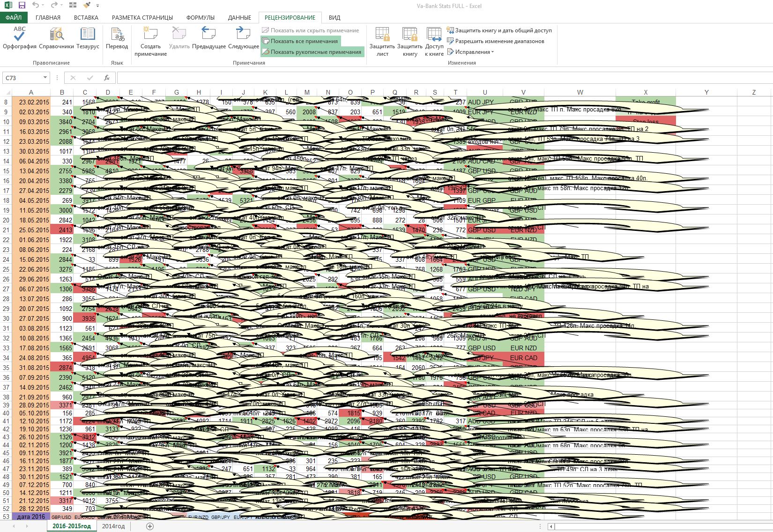The image size is (773, 532).
Task: Switch to the ФОРМУЛЫ ribbon tab
Action: (x=201, y=17)
